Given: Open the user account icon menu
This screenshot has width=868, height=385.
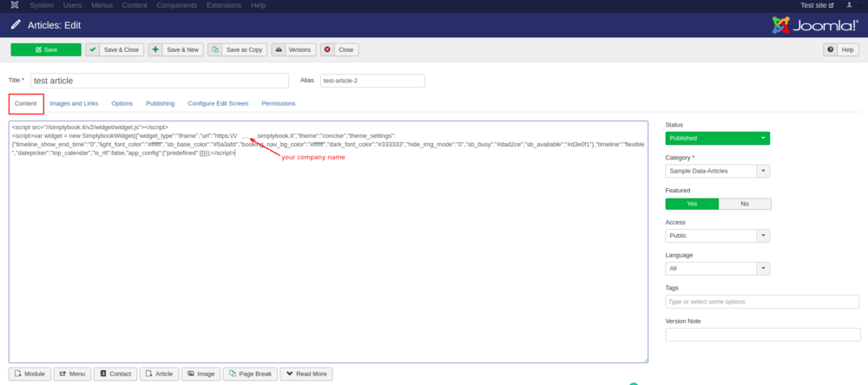Looking at the screenshot, I should [850, 5].
